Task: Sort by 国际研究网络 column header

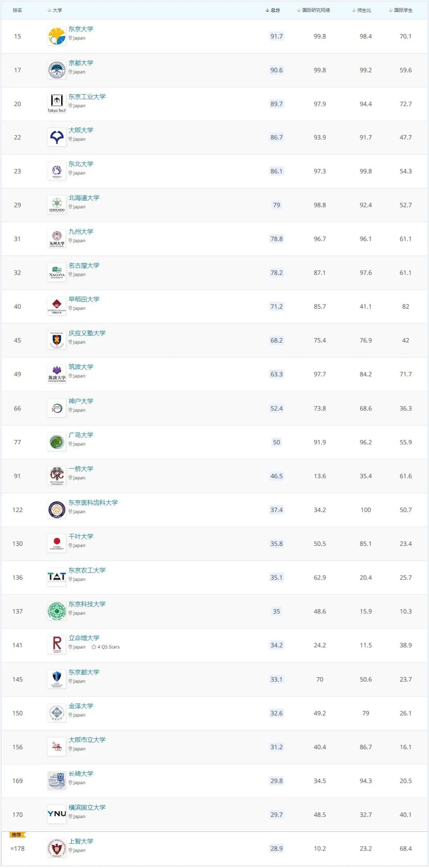Action: click(314, 10)
